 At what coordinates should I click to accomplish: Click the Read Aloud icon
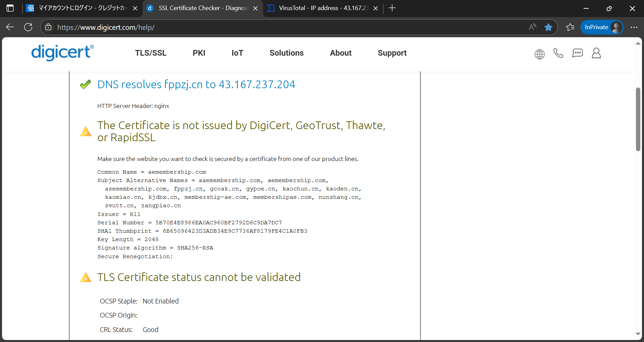[x=532, y=27]
